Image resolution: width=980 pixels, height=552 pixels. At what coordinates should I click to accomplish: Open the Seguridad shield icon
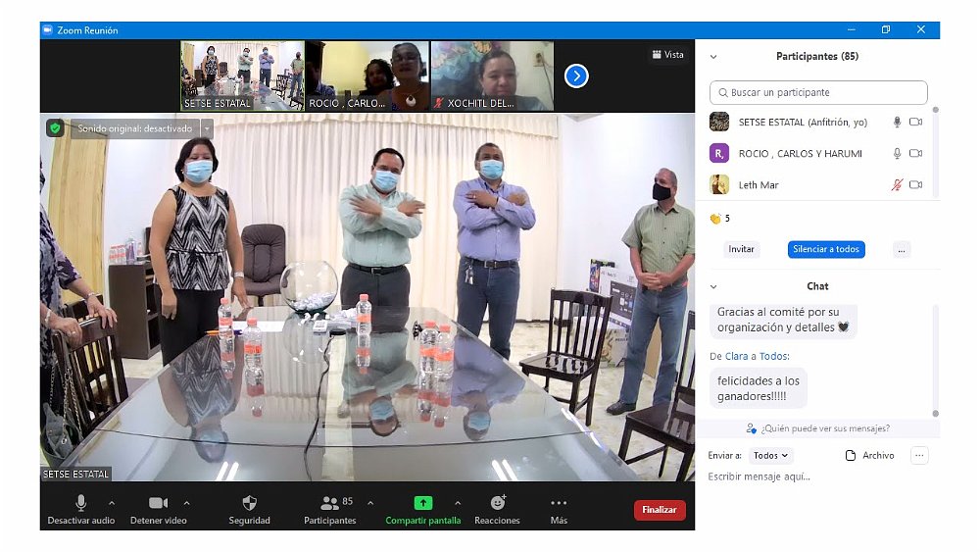[249, 503]
